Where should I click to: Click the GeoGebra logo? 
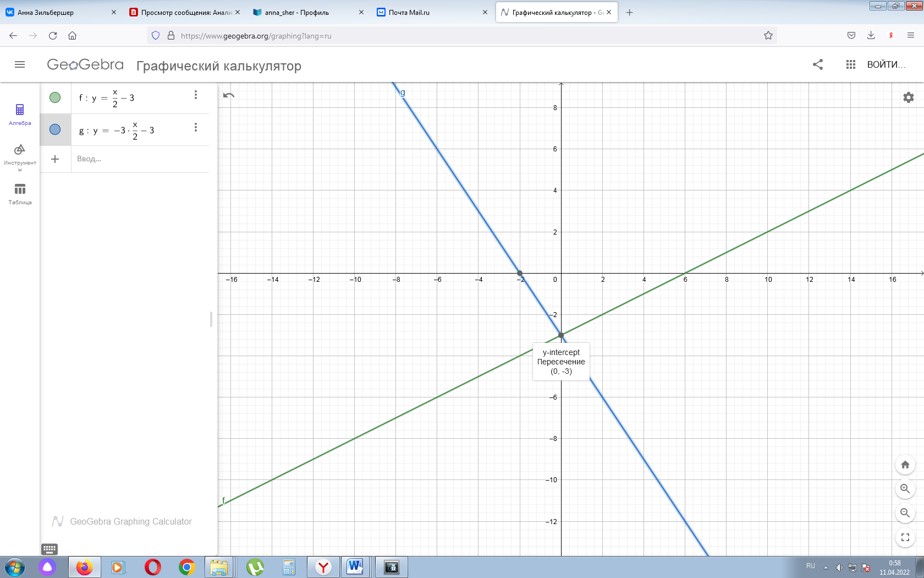[x=85, y=65]
